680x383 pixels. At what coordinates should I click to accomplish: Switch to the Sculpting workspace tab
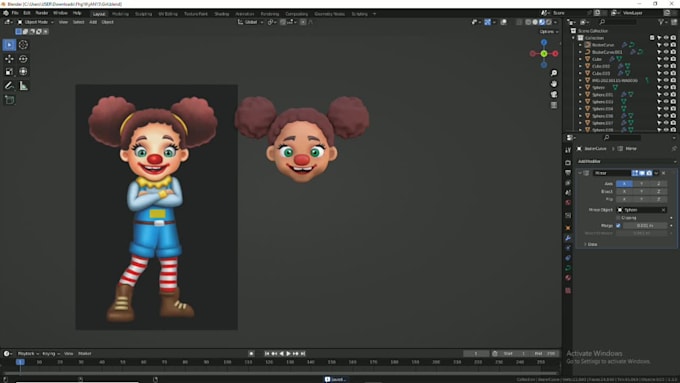point(143,14)
